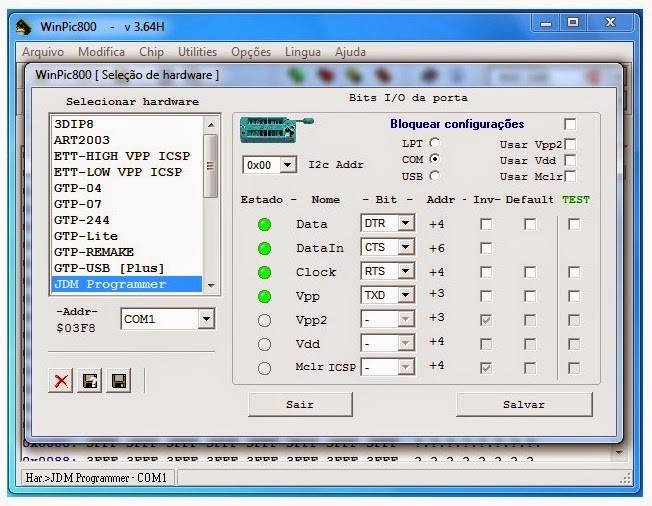This screenshot has width=652, height=506.
Task: Click the green DataIn state indicator
Action: (x=264, y=249)
